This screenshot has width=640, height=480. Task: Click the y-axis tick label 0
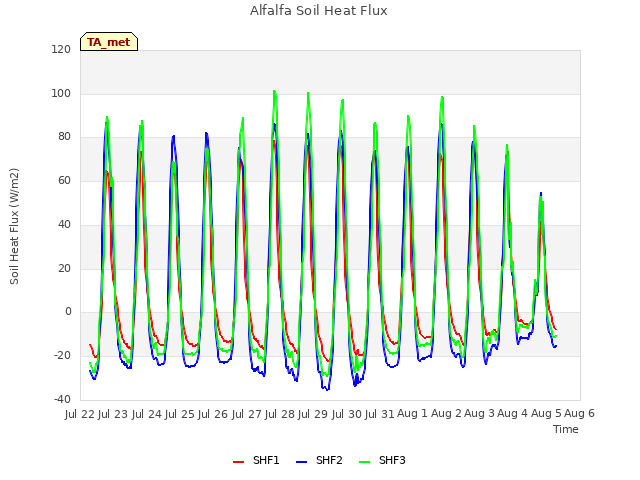[x=68, y=312]
